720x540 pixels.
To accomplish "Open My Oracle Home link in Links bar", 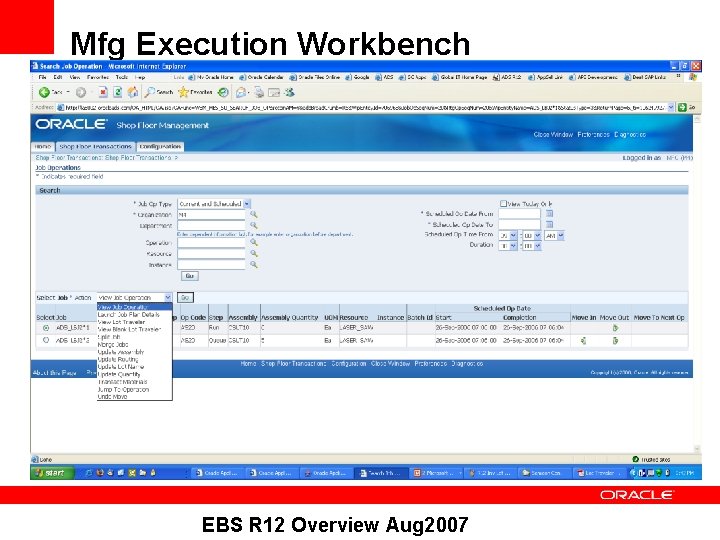I will (x=211, y=78).
